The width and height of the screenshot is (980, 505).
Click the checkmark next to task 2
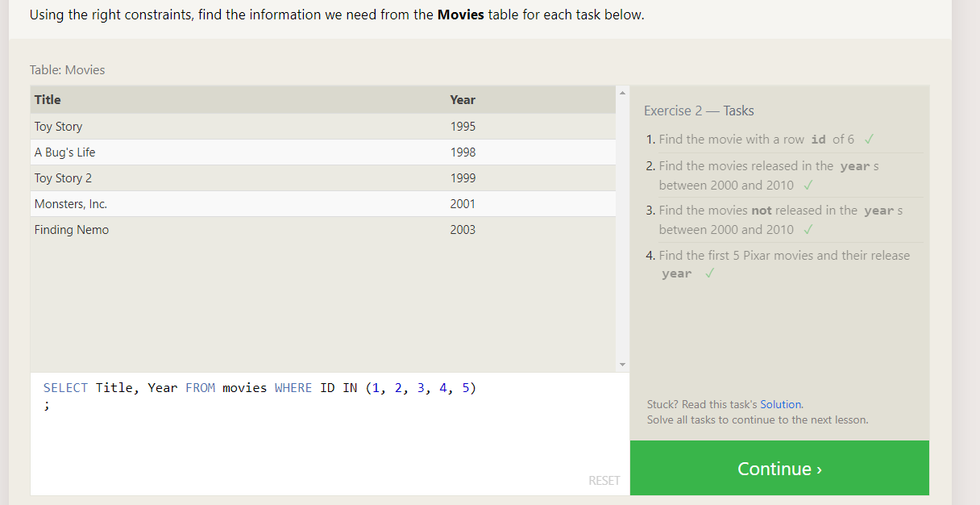coord(808,186)
